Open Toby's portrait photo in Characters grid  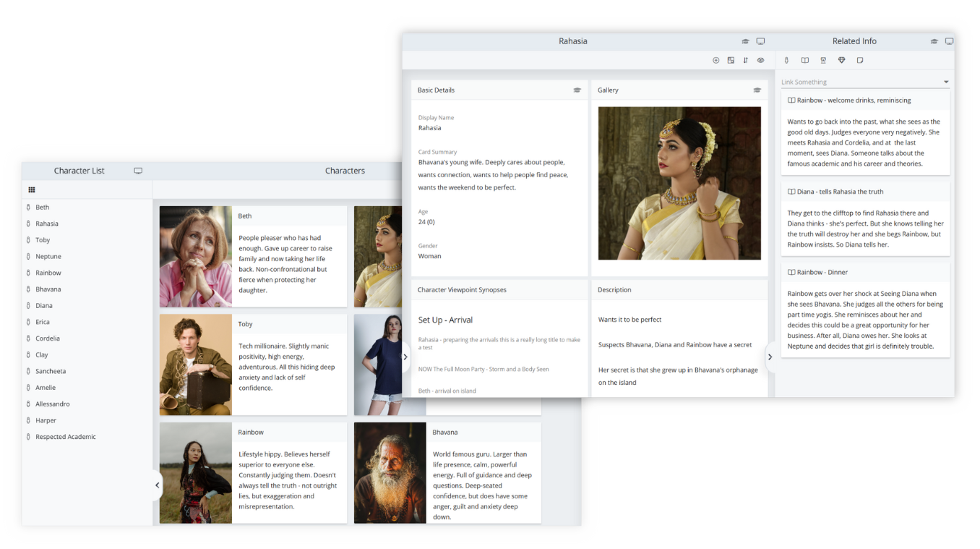[x=196, y=365]
